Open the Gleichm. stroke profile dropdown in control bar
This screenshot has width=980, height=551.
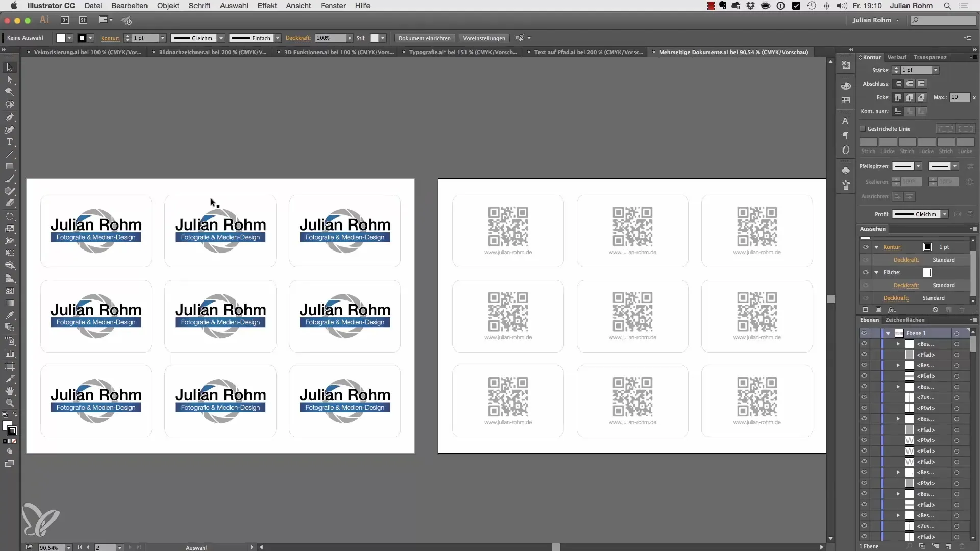(221, 38)
